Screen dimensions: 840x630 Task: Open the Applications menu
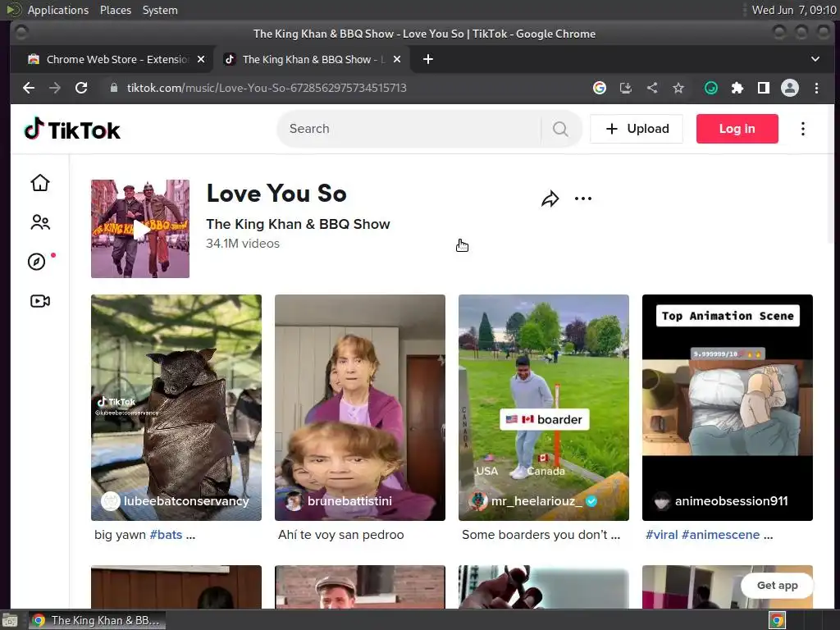point(58,10)
